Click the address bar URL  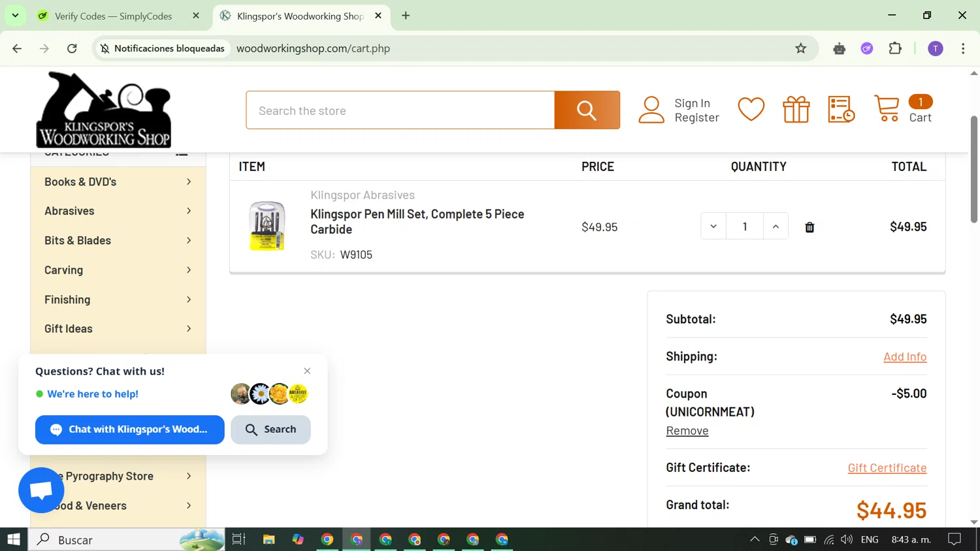(313, 48)
